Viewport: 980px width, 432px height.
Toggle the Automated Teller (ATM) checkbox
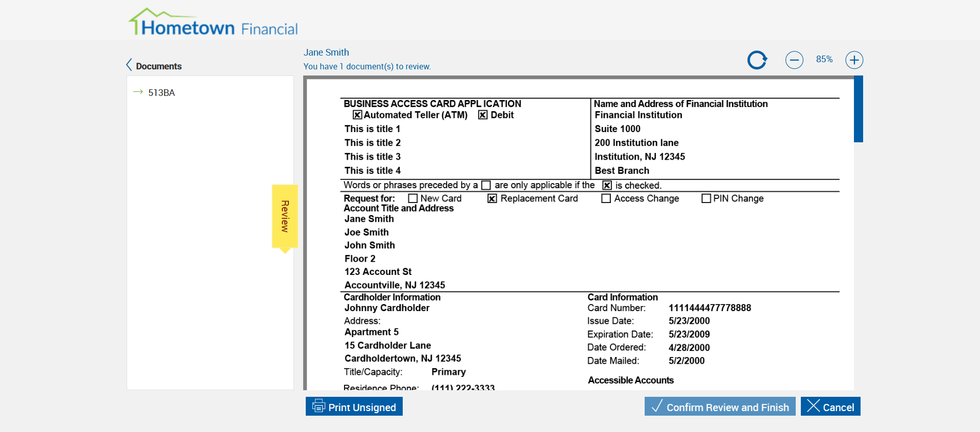click(x=357, y=115)
